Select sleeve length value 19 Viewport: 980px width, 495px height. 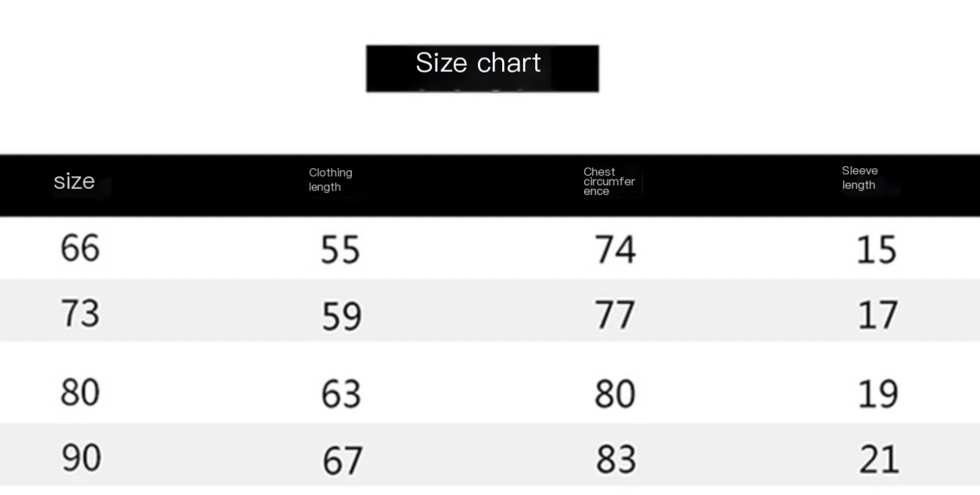878,394
